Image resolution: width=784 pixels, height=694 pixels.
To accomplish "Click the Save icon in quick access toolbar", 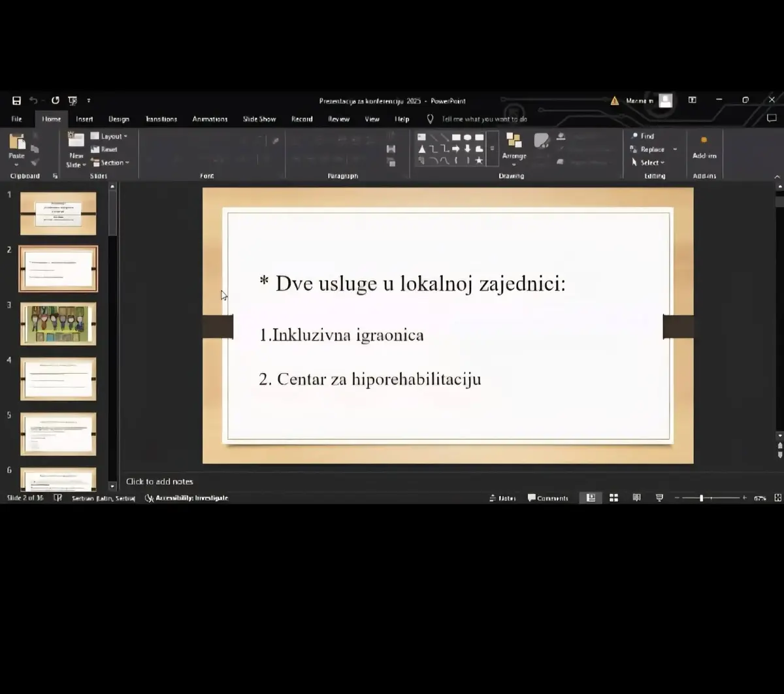I will pos(16,101).
